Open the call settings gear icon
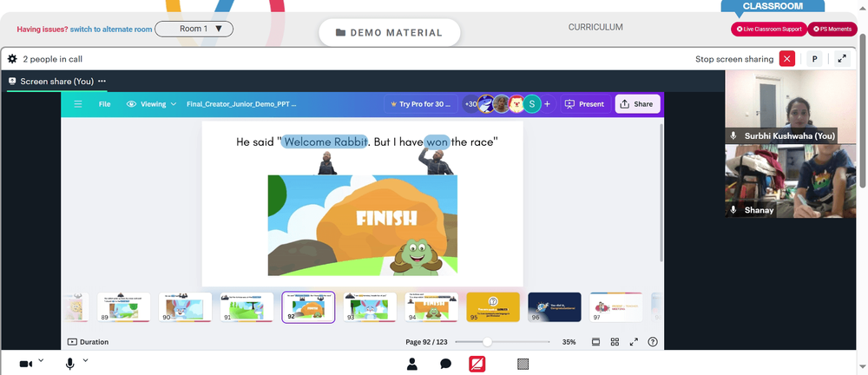The height and width of the screenshot is (375, 868). coord(12,59)
